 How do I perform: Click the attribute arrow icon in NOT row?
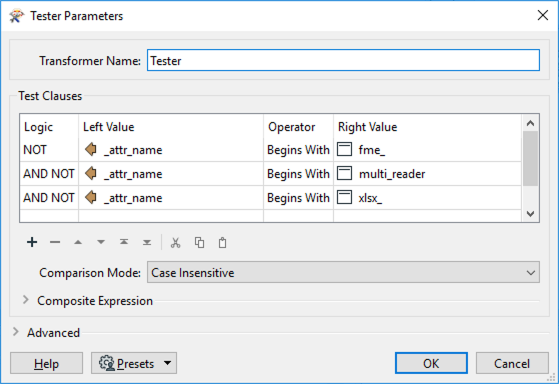pos(91,150)
